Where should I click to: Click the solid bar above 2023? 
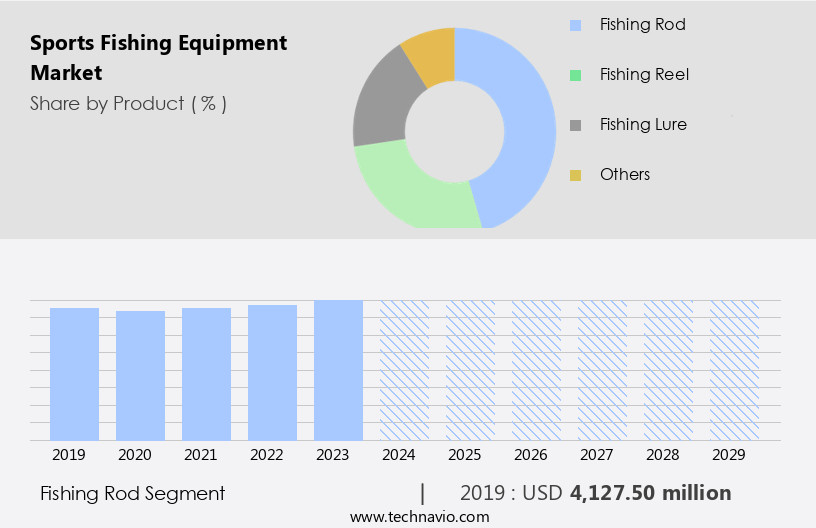[x=338, y=370]
